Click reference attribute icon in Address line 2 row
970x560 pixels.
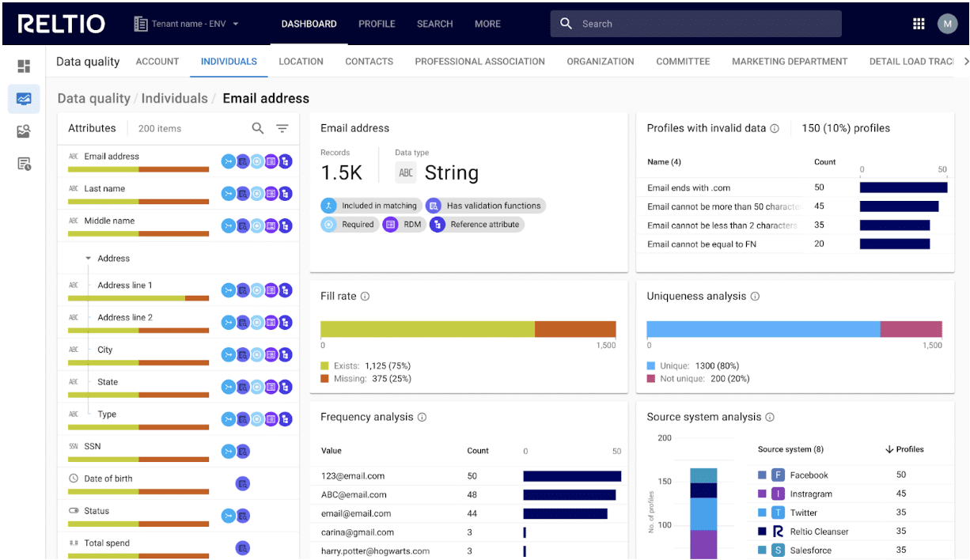286,323
